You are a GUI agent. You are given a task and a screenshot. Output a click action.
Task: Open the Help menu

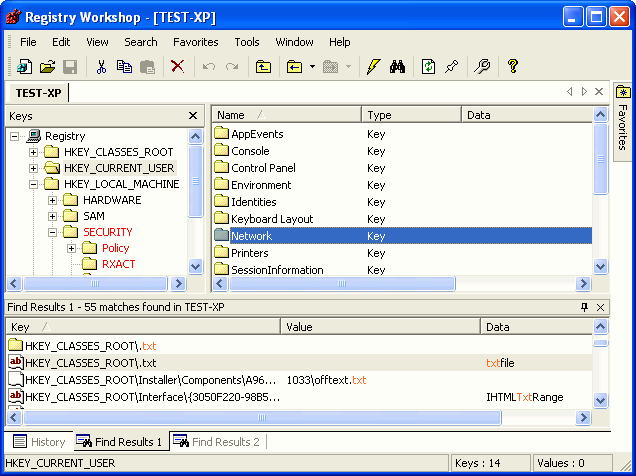pos(339,42)
